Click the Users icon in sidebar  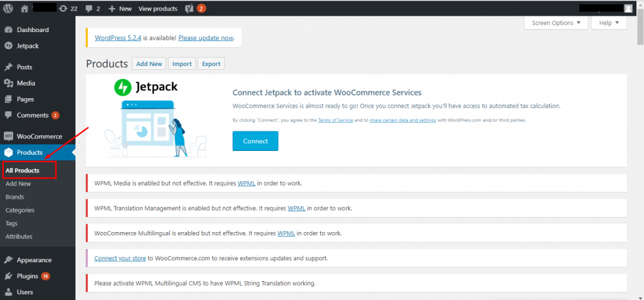pyautogui.click(x=8, y=292)
